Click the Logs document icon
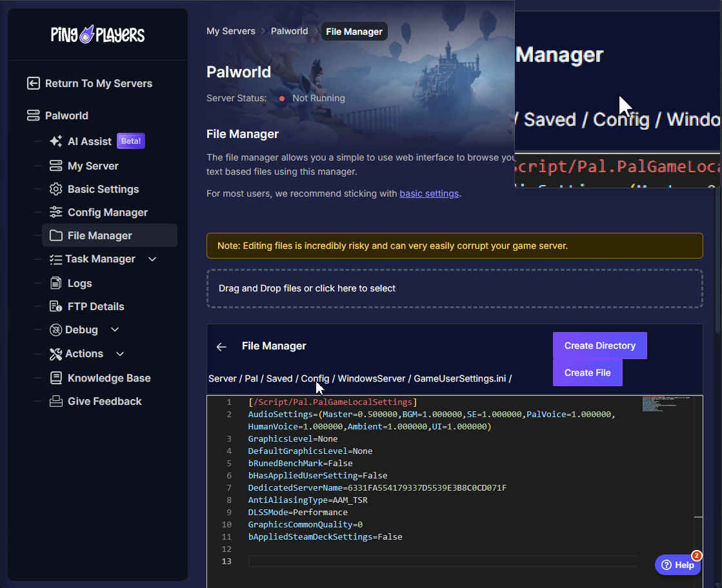 (55, 283)
